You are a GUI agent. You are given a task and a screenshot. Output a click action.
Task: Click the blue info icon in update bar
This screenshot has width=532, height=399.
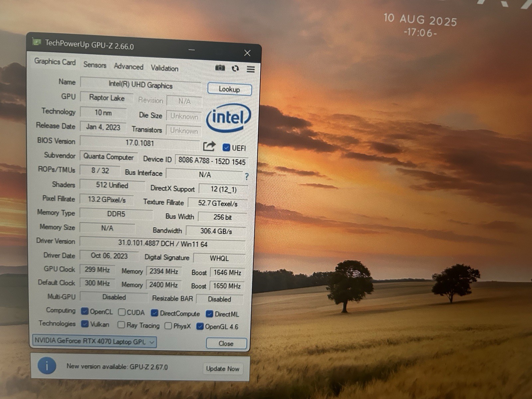click(x=47, y=365)
